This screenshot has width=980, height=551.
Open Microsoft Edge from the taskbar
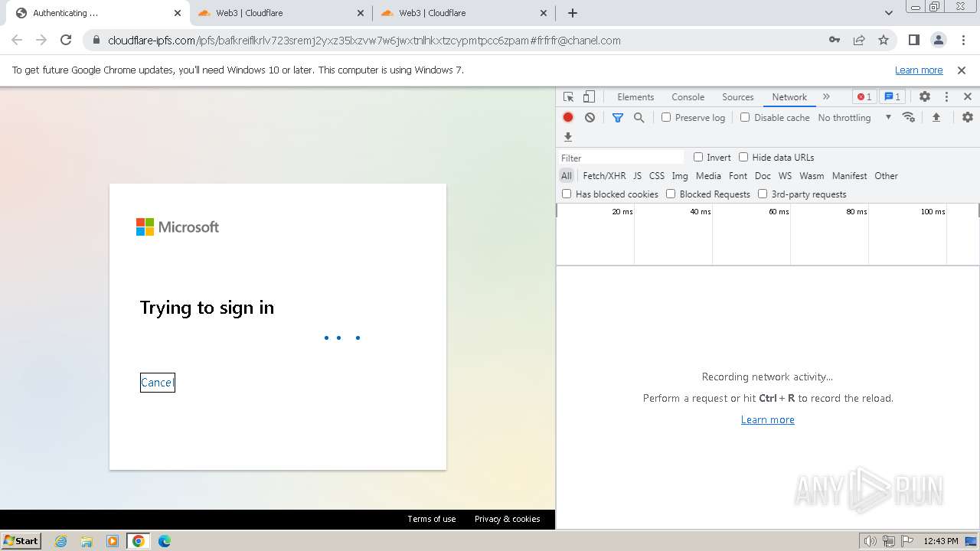(x=164, y=541)
